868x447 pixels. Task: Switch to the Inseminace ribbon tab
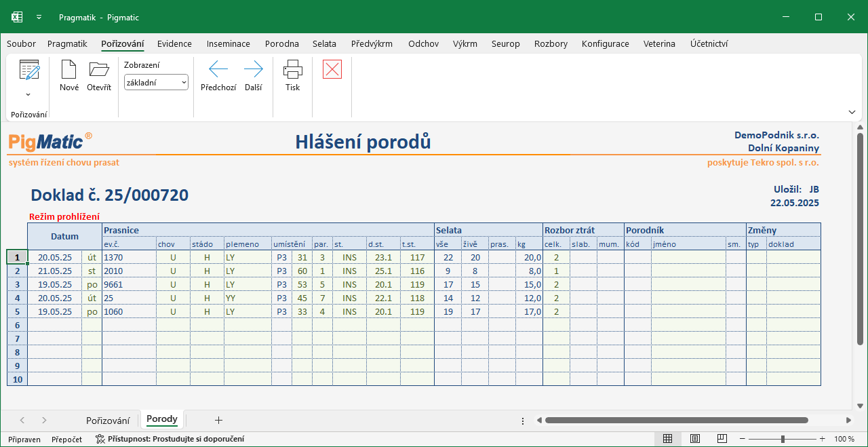229,43
